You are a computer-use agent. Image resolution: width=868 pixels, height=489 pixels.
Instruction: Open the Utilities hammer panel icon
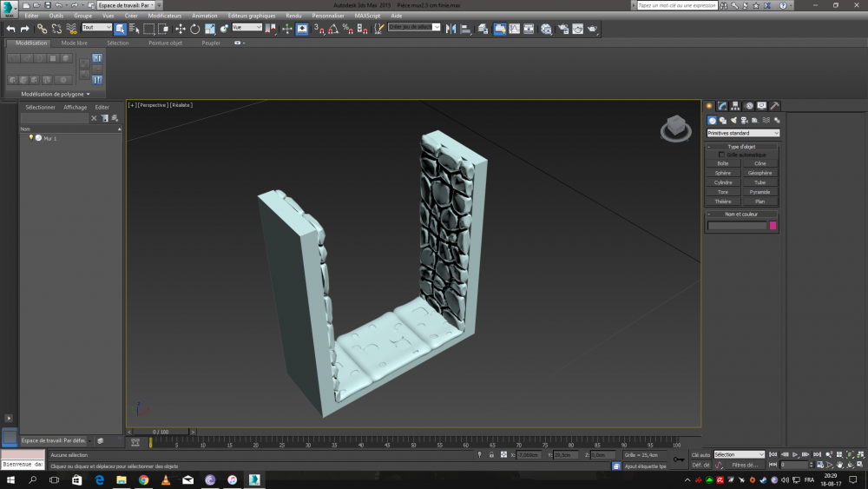point(775,106)
